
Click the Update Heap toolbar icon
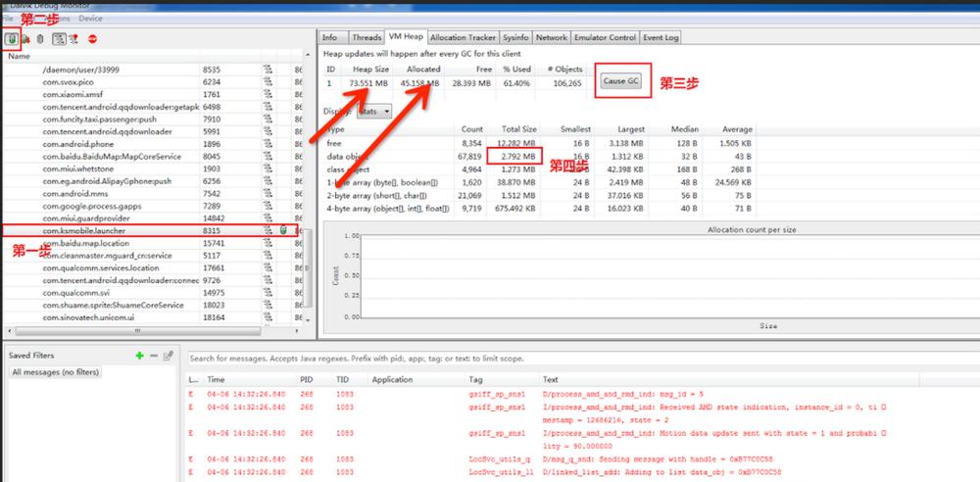coord(11,39)
